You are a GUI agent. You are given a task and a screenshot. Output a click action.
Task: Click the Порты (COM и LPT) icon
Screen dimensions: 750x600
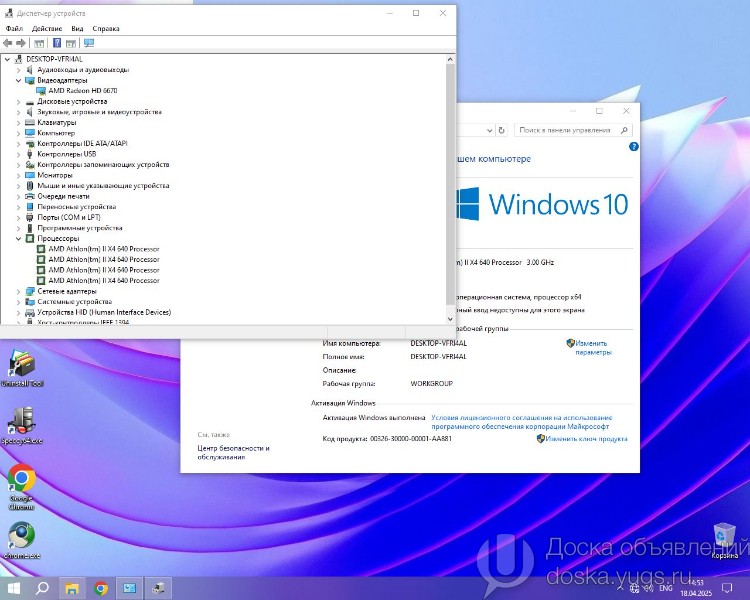(x=30, y=217)
